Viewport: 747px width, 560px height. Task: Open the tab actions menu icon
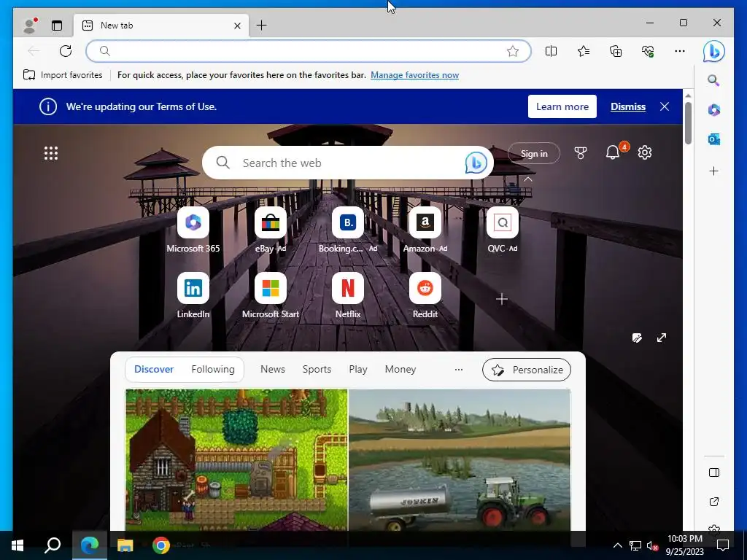coord(57,26)
